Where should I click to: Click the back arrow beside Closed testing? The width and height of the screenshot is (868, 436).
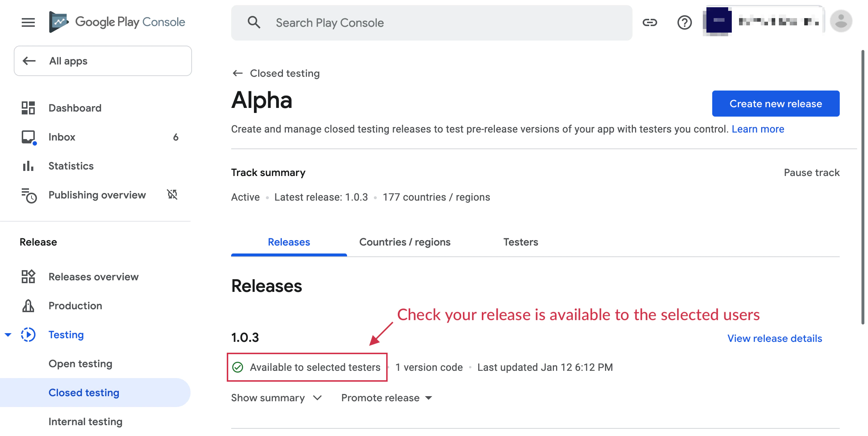(x=238, y=73)
